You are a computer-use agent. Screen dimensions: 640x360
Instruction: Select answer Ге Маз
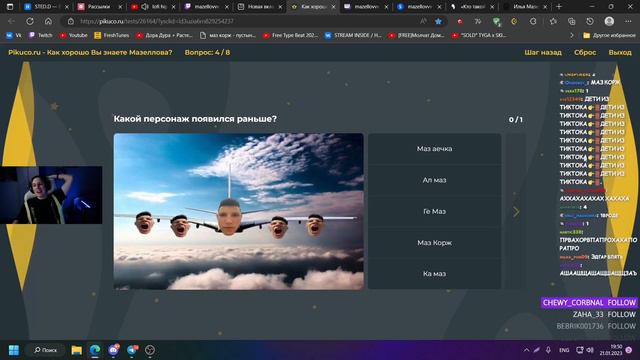point(434,211)
